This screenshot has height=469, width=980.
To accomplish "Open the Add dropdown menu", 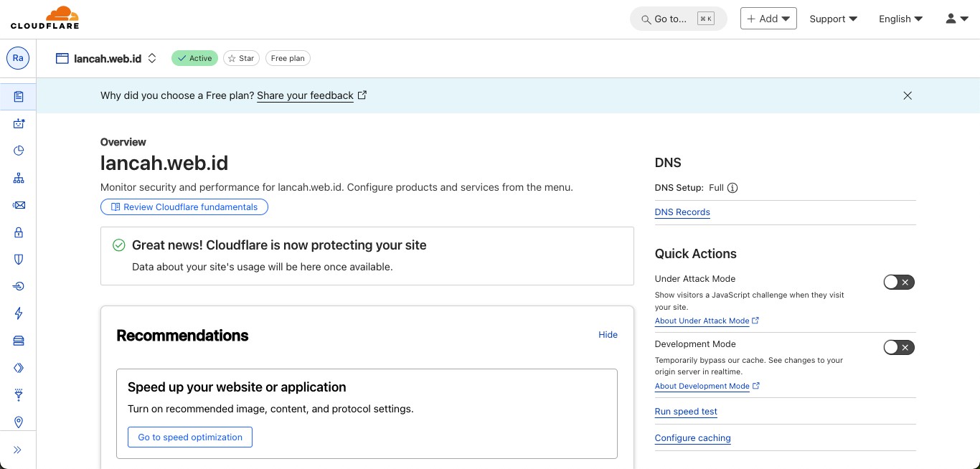I will coord(768,19).
